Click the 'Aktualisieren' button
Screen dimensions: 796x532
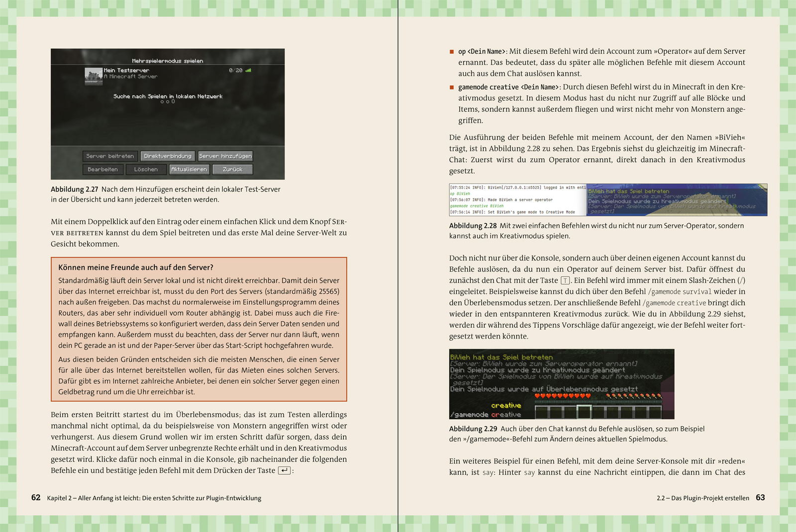click(189, 170)
